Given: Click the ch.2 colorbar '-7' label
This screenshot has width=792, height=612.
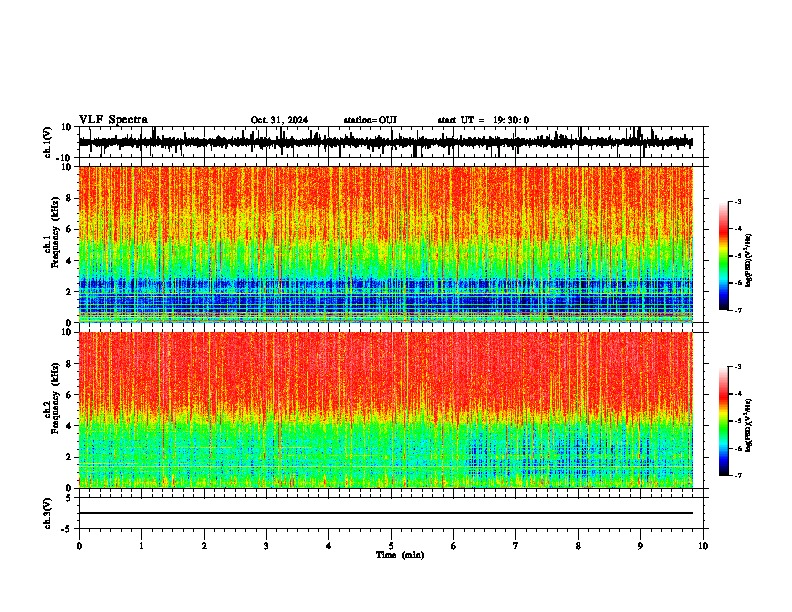Looking at the screenshot, I should click(x=737, y=475).
